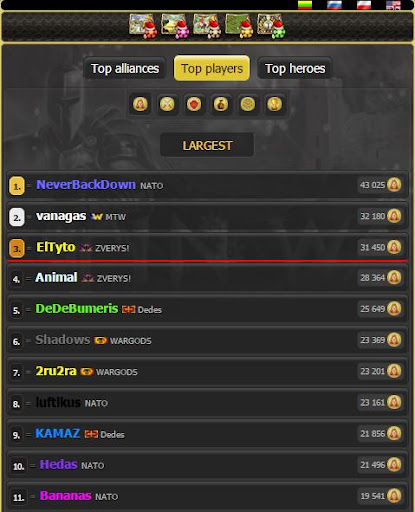Viewport: 415px width, 512px height.
Task: Select the UK flag for English
Action: click(393, 5)
